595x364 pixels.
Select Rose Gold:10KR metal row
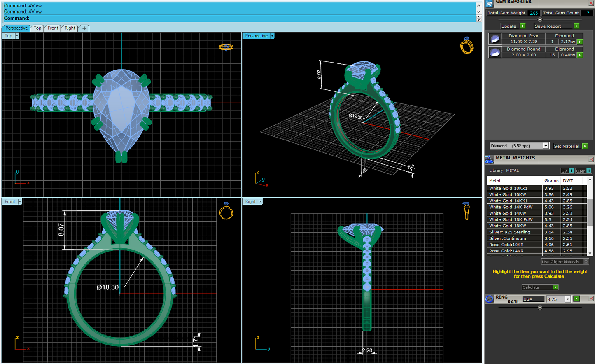point(537,245)
